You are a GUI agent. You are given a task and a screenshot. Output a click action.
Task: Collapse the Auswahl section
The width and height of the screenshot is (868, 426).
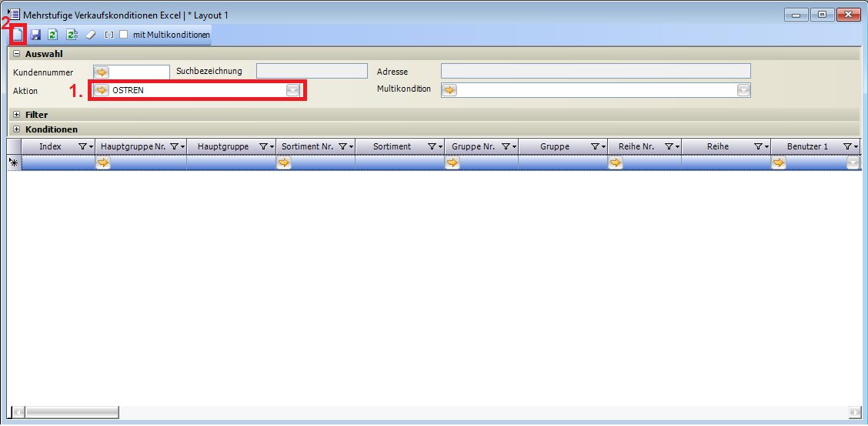pos(17,54)
